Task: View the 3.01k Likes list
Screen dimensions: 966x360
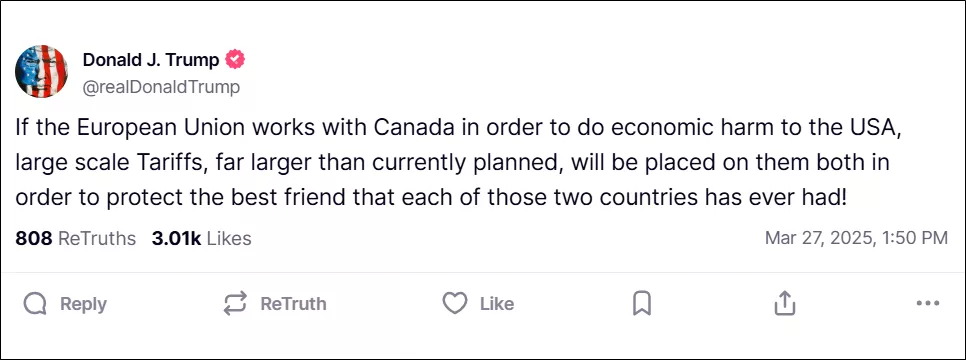Action: point(201,239)
